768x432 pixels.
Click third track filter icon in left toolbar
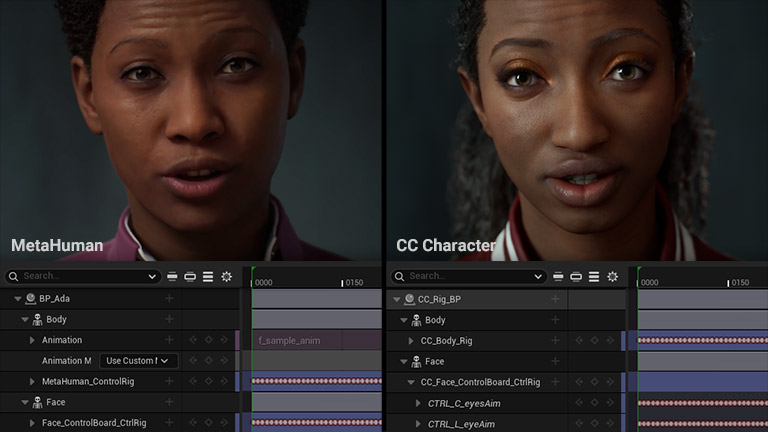click(208, 276)
